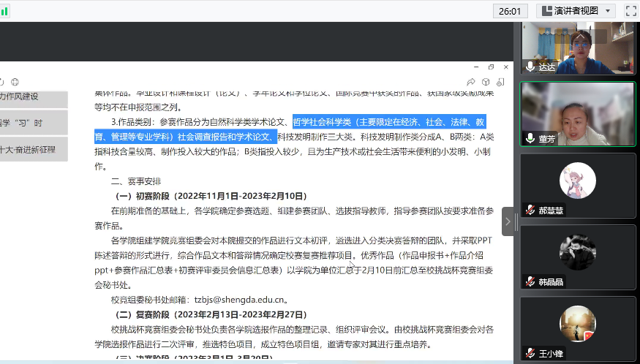The height and width of the screenshot is (364, 640).
Task: Click the muted microphone icon for 王小锋
Action: [530, 353]
